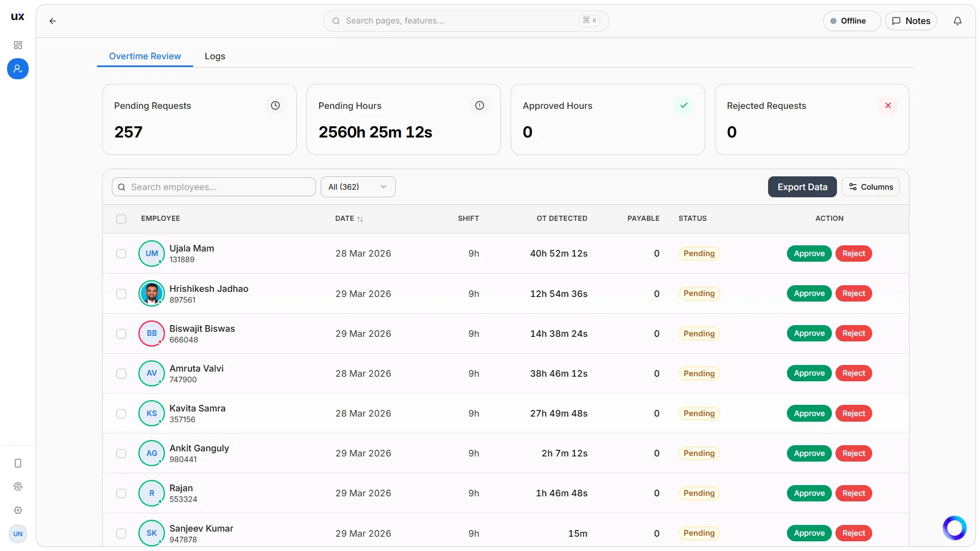Screen dimensions: 980x551
Task: Check the box for Ujala Mam
Action: 121,254
